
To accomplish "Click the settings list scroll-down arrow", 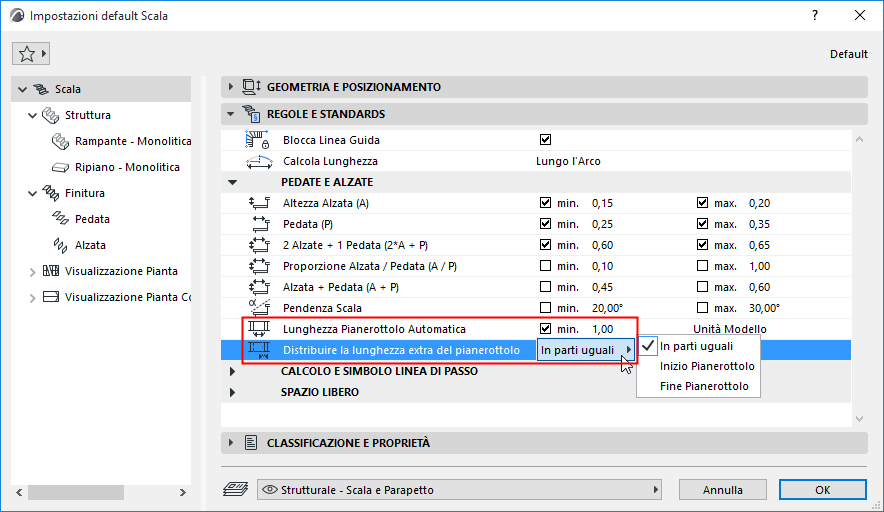I will (x=859, y=418).
